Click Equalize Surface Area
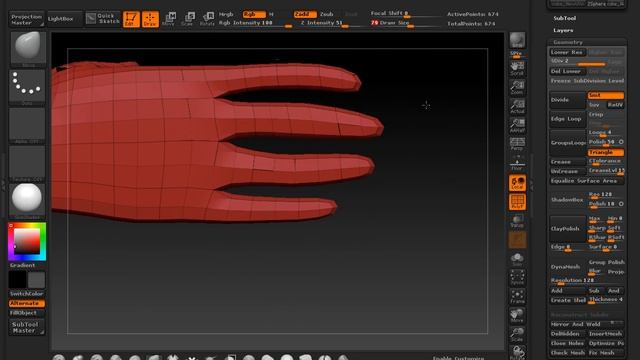The image size is (640, 360). coord(587,181)
